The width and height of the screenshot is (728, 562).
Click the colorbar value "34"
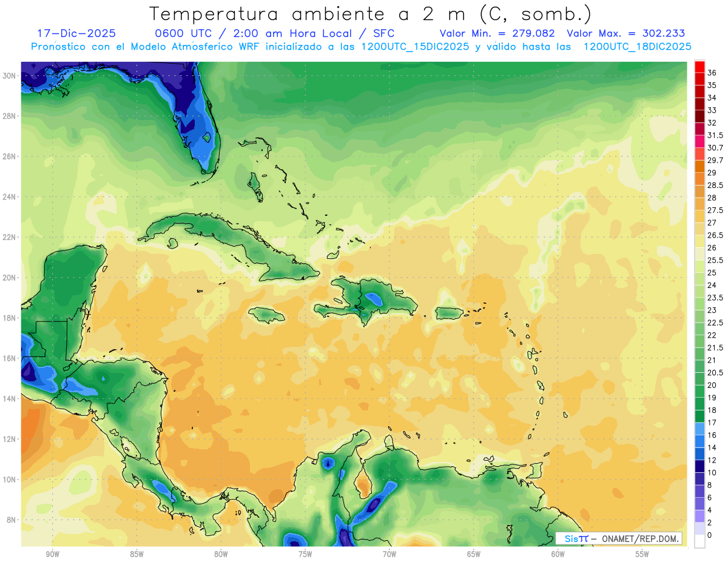click(x=712, y=98)
